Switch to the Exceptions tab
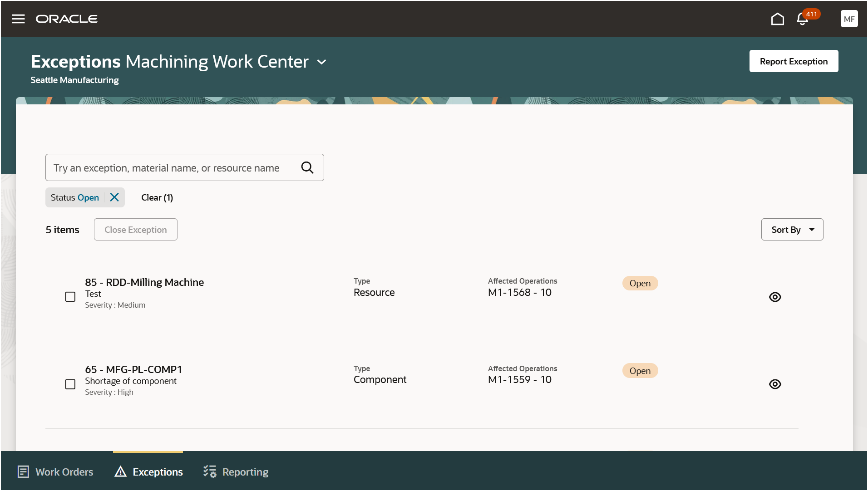The image size is (868, 491). (x=148, y=472)
